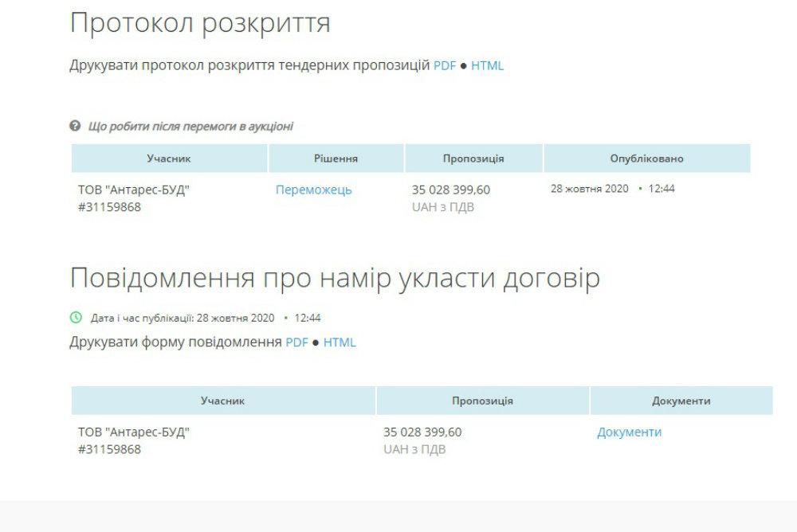Click the 35 028 399,60 amount in protocol table

451,190
